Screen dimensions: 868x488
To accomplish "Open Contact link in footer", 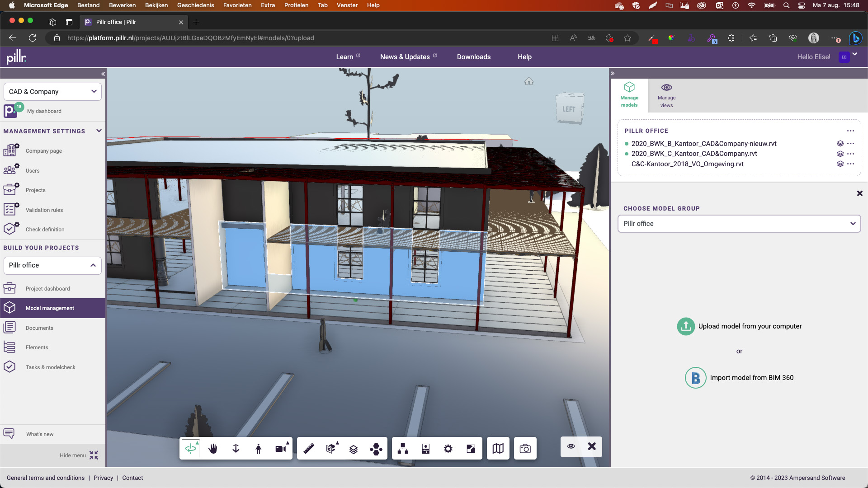I will click(132, 478).
